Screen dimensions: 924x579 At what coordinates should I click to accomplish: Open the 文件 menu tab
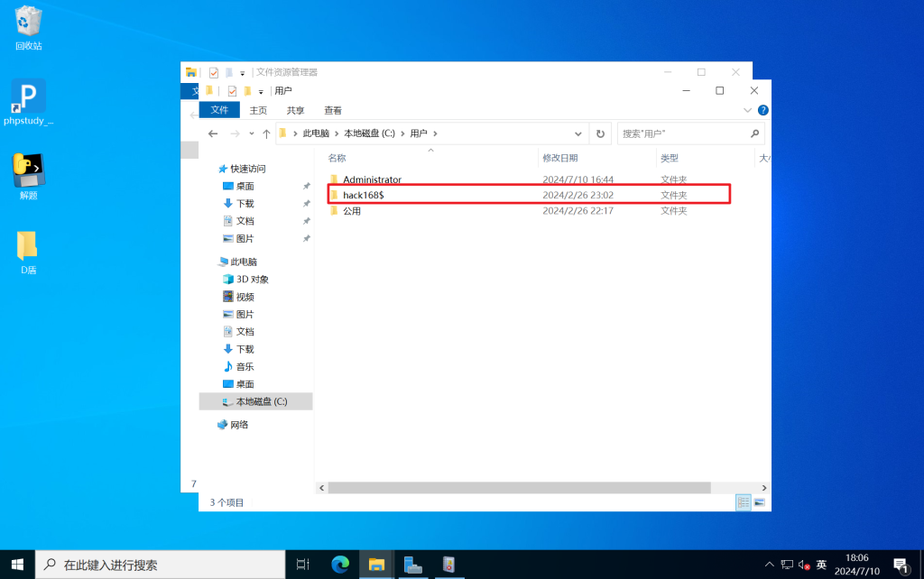click(x=219, y=110)
